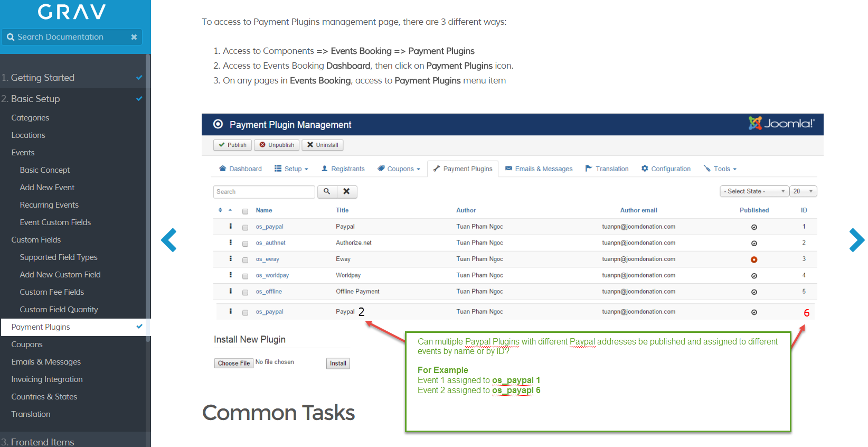
Task: Go to next page with right chevron
Action: coord(856,240)
